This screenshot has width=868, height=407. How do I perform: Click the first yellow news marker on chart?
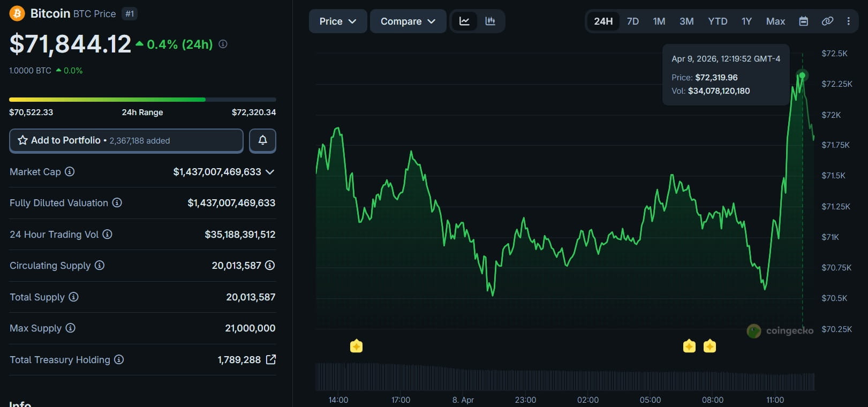click(356, 346)
